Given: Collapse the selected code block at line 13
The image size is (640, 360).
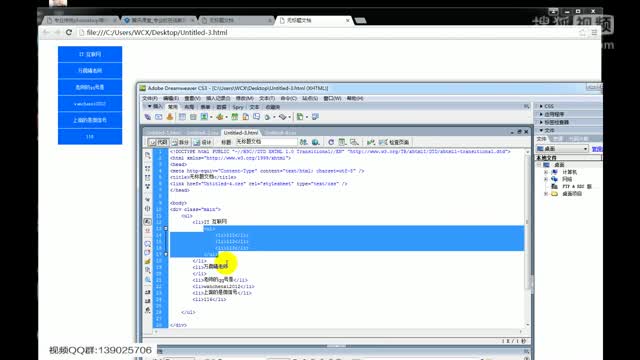Looking at the screenshot, I should [166, 228].
